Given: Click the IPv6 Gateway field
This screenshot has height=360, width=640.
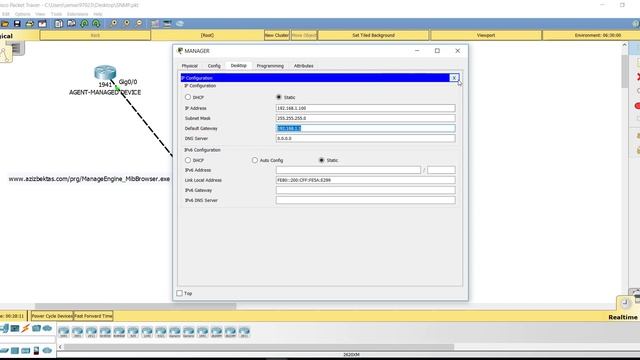Looking at the screenshot, I should (365, 190).
